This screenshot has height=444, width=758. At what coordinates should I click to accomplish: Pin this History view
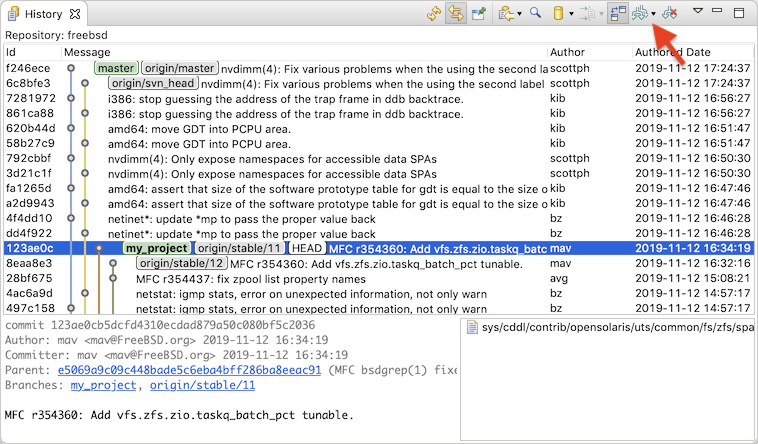click(x=479, y=14)
